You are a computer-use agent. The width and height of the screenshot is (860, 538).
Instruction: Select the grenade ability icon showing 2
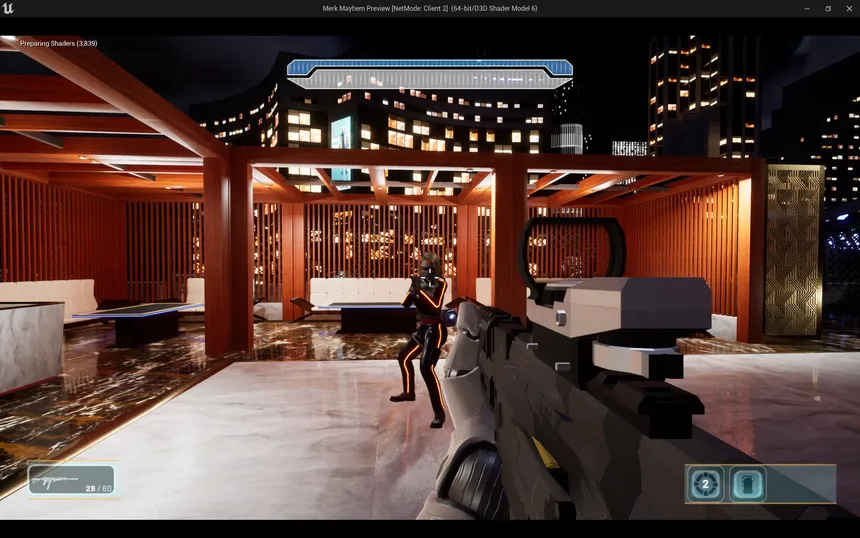[705, 484]
